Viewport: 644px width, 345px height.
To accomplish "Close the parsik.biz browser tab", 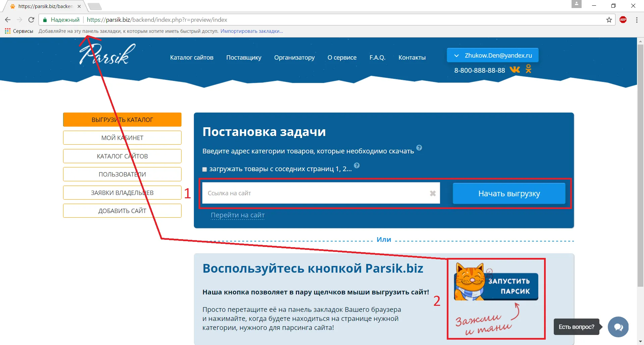I will coord(79,6).
